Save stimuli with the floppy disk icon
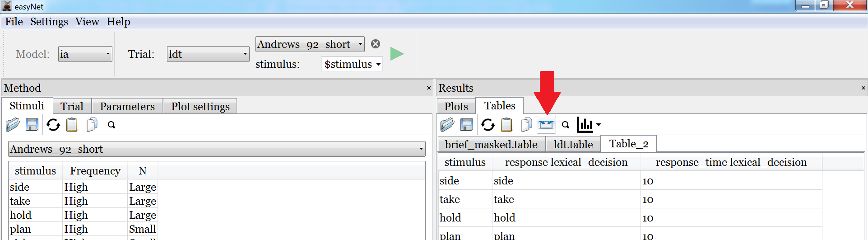 click(x=32, y=125)
